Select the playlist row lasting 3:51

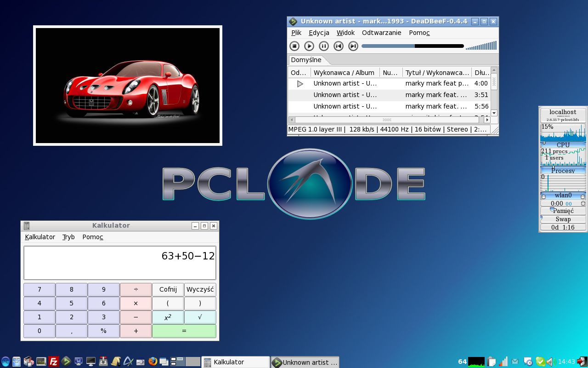click(x=389, y=95)
